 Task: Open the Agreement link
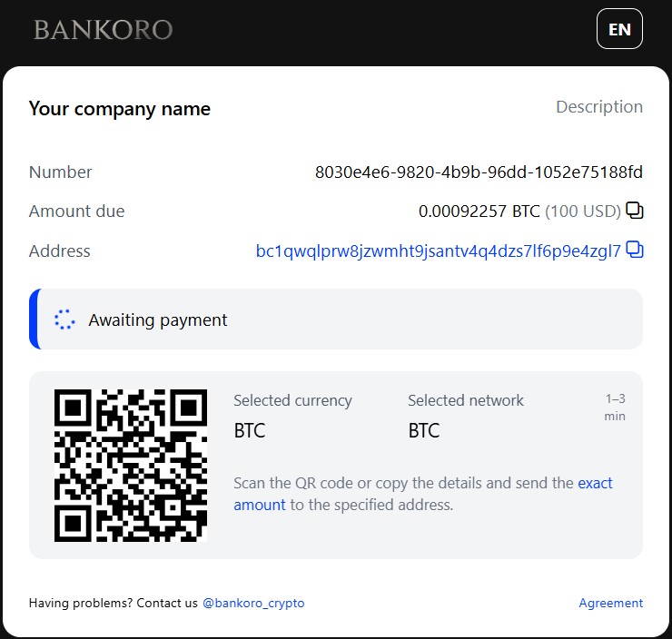[x=610, y=603]
